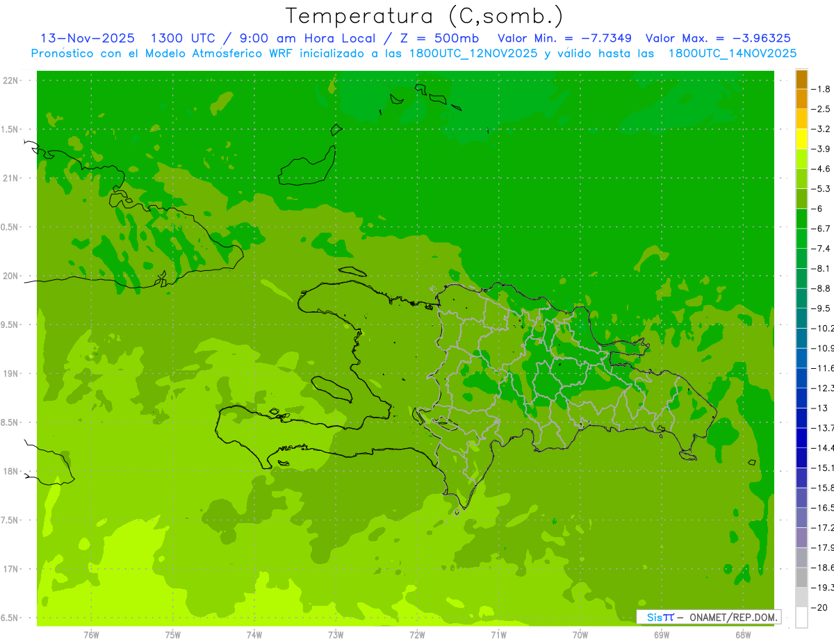
Task: Click '1800UTC_12NOV2025' initialization time
Action: pyautogui.click(x=472, y=53)
